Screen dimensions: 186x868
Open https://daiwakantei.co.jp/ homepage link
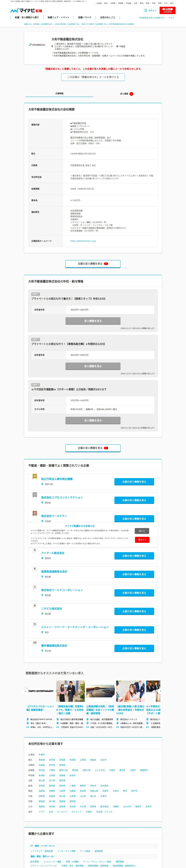pos(83,241)
